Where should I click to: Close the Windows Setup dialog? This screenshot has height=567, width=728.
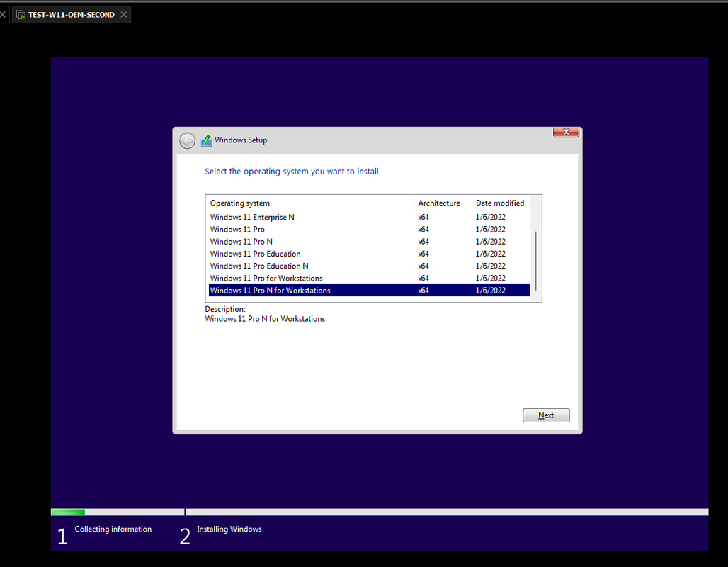coord(566,132)
